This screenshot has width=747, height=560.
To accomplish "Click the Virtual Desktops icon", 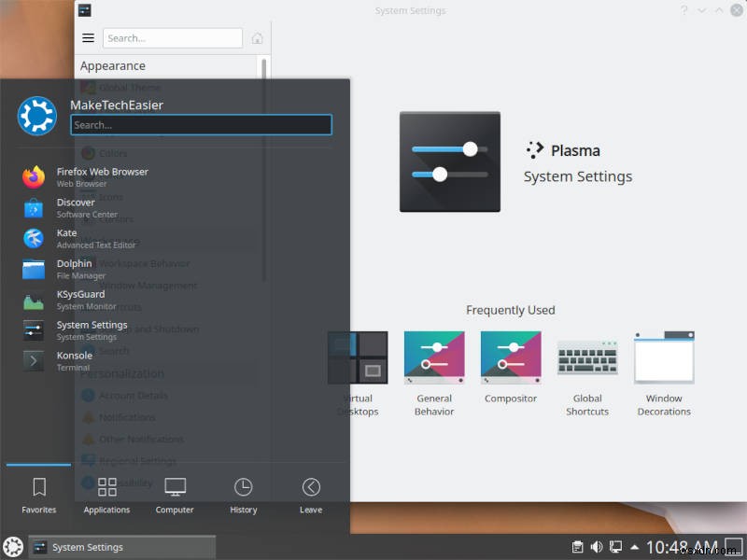I will tap(359, 357).
